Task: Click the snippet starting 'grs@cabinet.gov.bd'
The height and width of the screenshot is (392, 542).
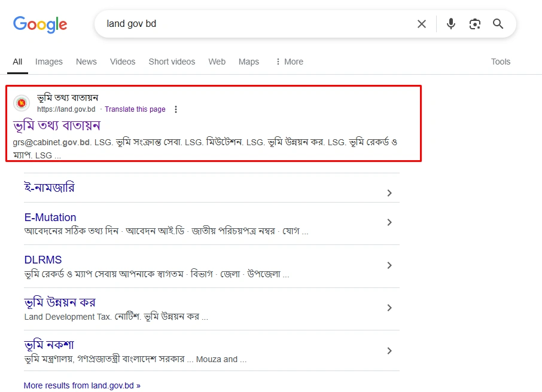Action: tap(205, 149)
